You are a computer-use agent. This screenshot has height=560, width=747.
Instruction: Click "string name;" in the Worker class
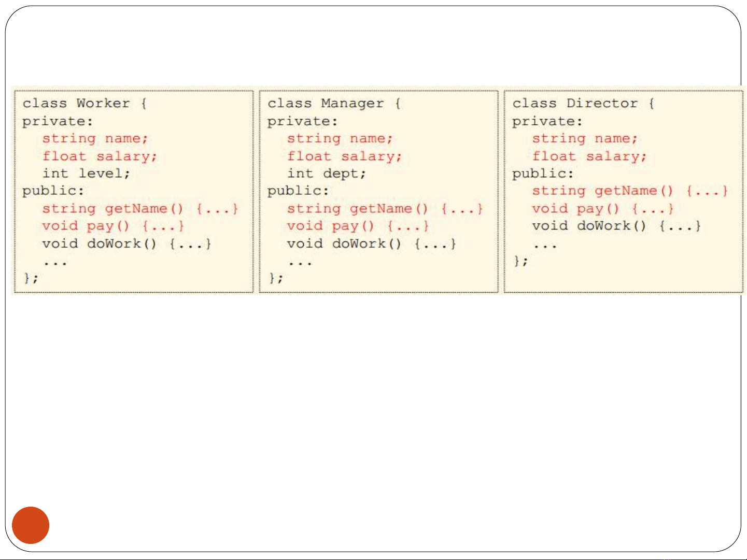click(x=95, y=139)
